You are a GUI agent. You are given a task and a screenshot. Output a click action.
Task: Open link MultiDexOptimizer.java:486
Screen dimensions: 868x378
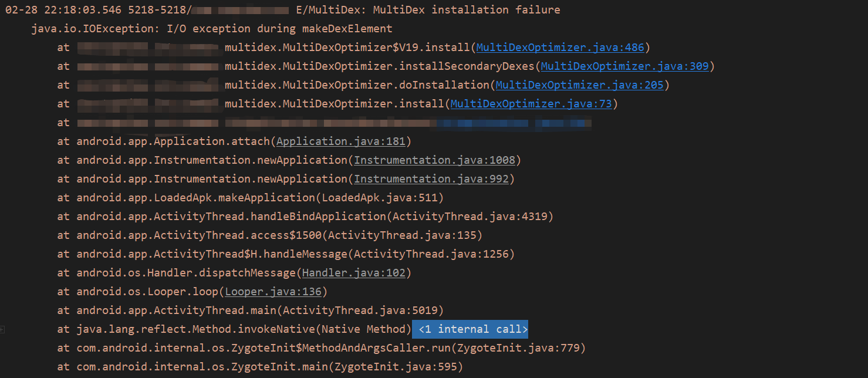(x=560, y=48)
